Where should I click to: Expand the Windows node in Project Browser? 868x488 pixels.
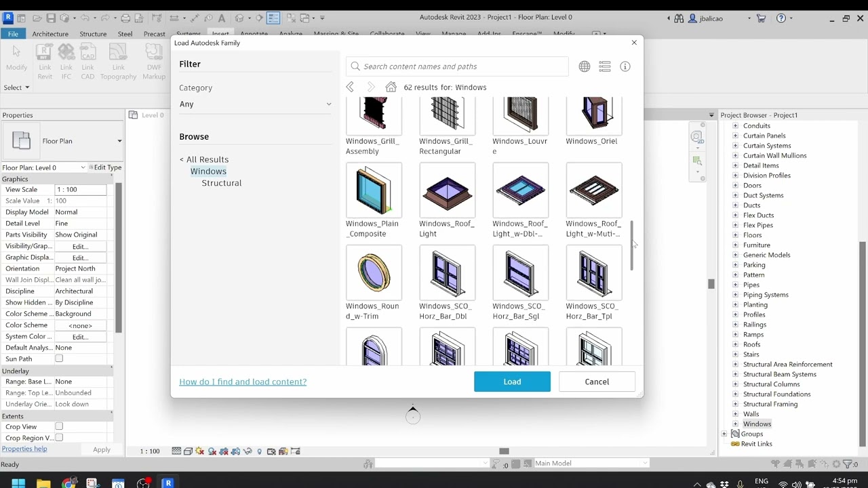[x=736, y=424]
